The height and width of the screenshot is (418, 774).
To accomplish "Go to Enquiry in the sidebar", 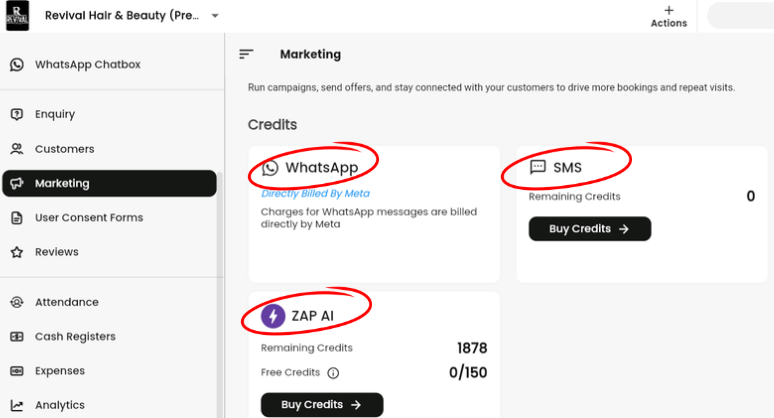I will point(55,114).
